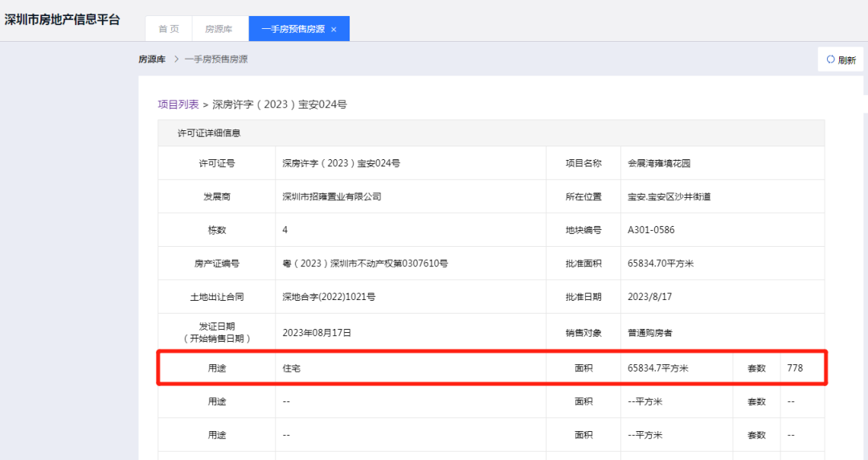The image size is (868, 460).
Task: Click the location value 宝安.宝安区沙井街道
Action: (x=669, y=197)
